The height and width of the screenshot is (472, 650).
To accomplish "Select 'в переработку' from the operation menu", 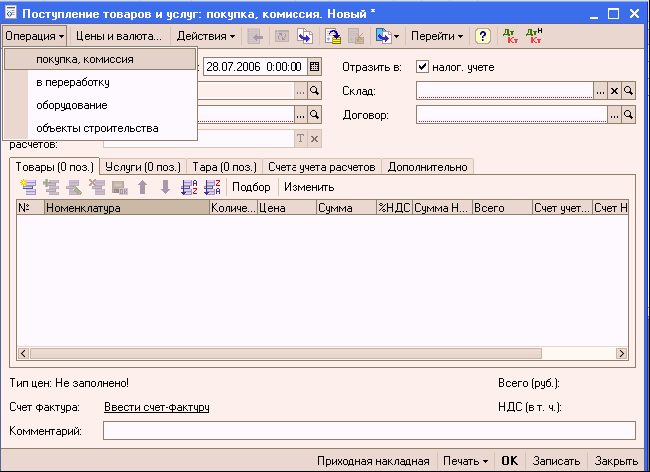I will (72, 82).
